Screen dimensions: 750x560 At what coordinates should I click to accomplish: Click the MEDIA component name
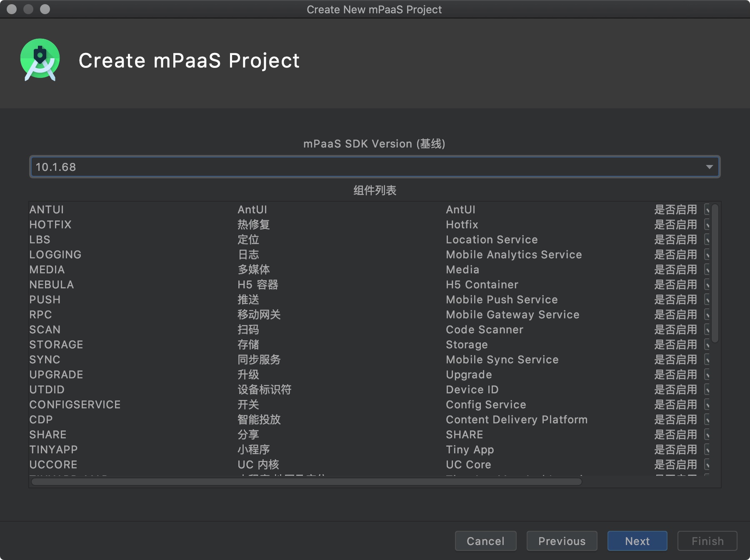tap(47, 270)
